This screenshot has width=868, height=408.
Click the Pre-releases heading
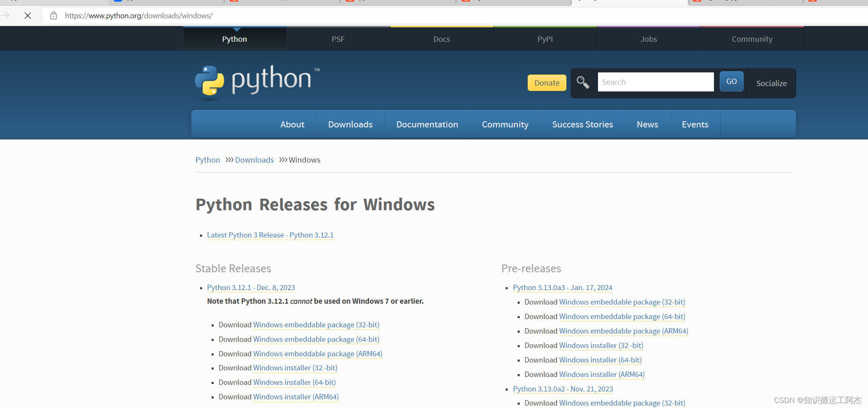pos(531,269)
